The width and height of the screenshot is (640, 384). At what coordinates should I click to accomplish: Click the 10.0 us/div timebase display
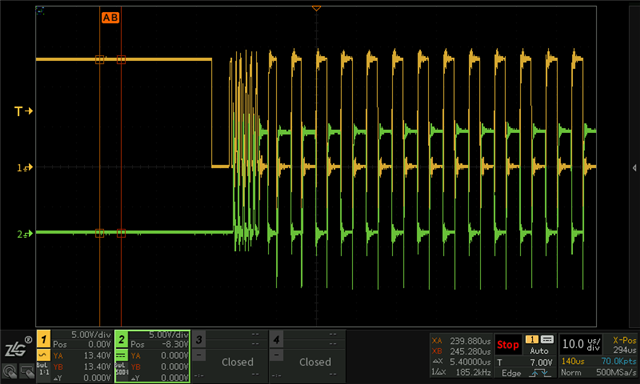click(581, 344)
